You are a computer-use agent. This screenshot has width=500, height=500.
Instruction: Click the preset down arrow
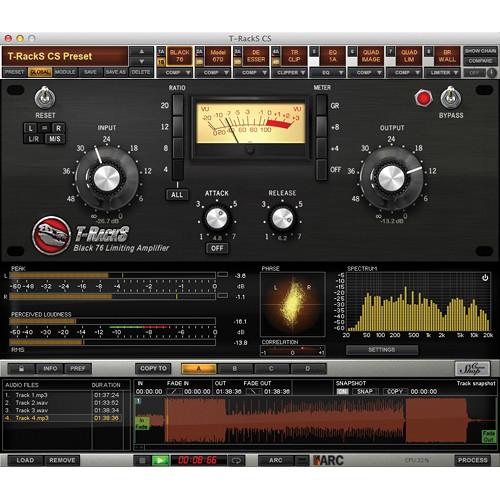[141, 61]
